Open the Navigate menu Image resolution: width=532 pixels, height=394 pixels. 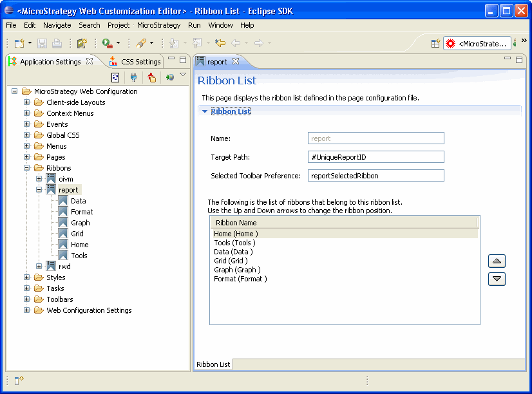57,25
